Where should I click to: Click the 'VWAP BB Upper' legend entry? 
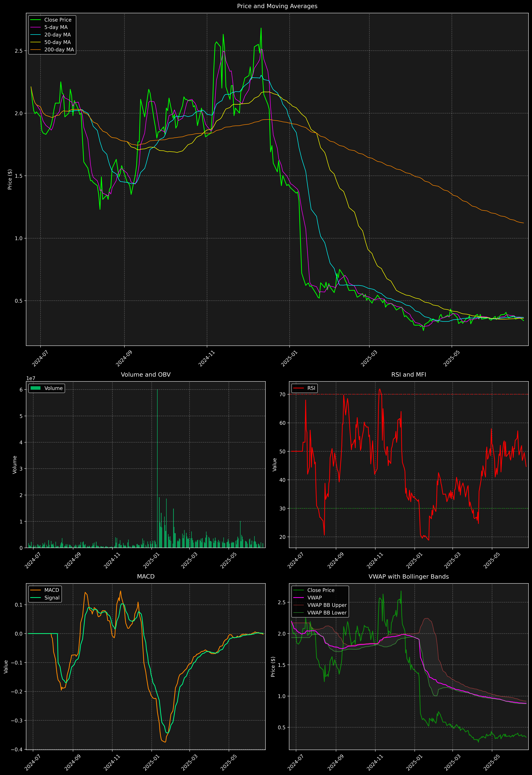tap(327, 605)
